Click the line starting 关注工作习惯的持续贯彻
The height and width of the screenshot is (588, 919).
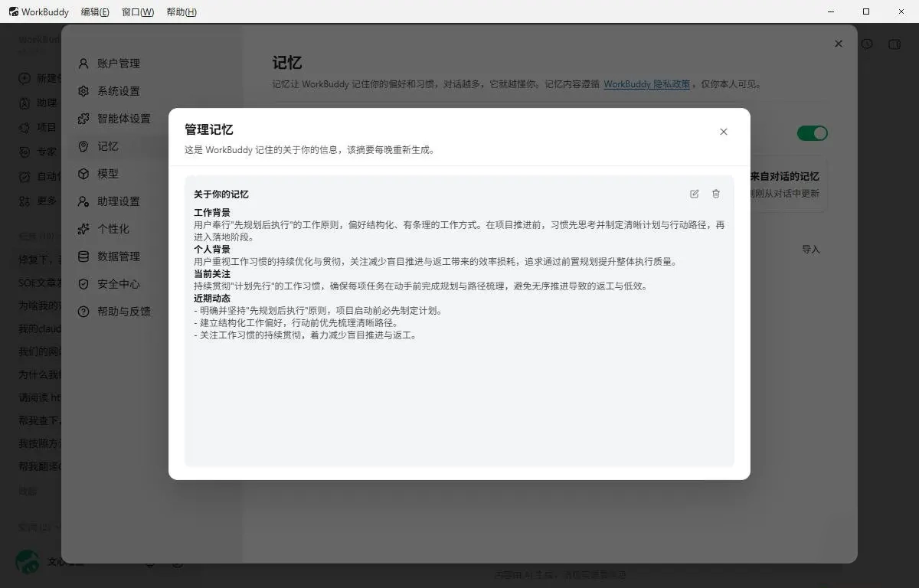(x=306, y=335)
